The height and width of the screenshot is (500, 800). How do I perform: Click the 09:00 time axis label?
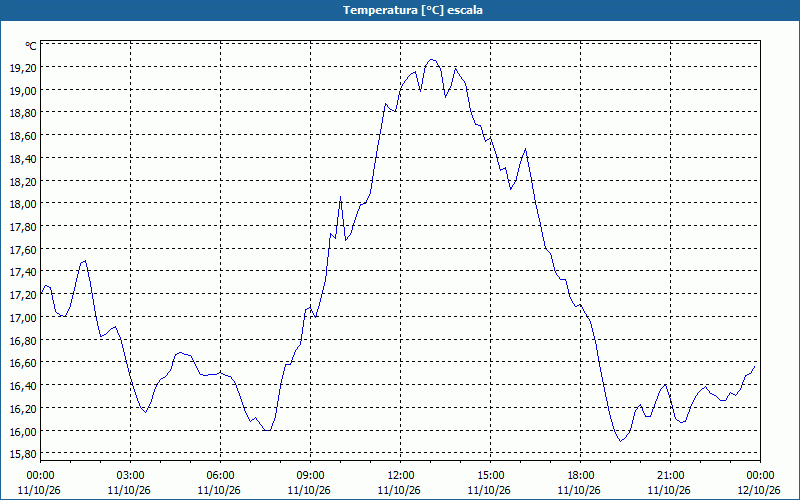point(310,476)
